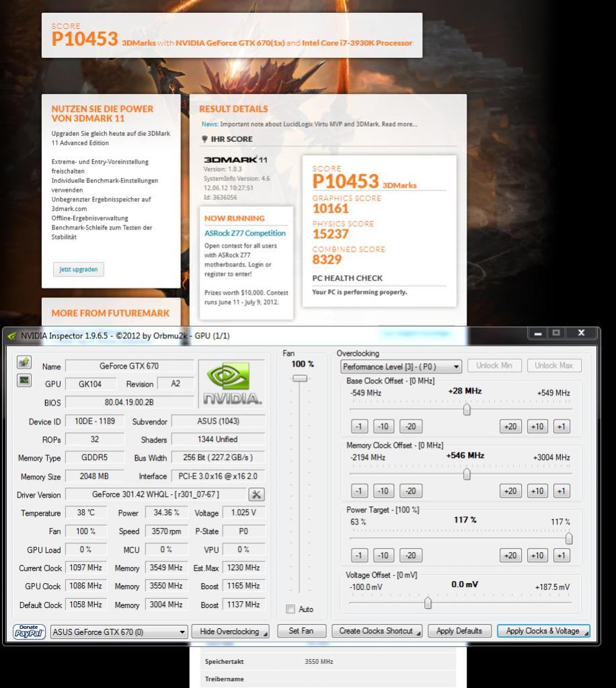Click the Power Target slider handle
The width and height of the screenshot is (616, 688).
pyautogui.click(x=569, y=539)
